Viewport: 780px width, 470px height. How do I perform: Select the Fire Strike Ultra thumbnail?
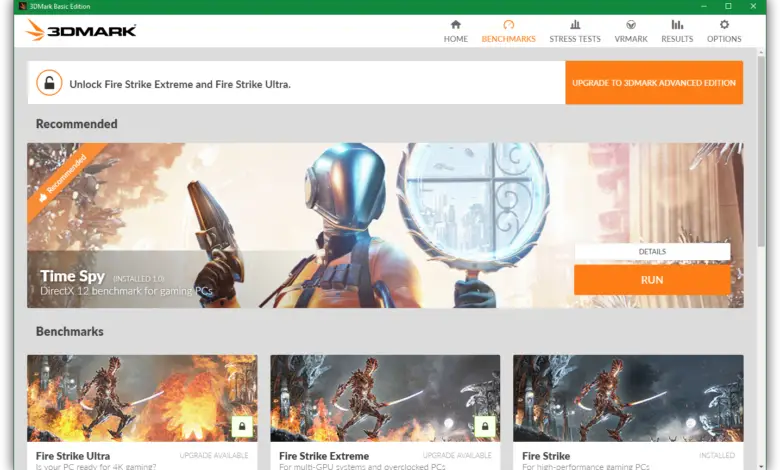tap(142, 398)
